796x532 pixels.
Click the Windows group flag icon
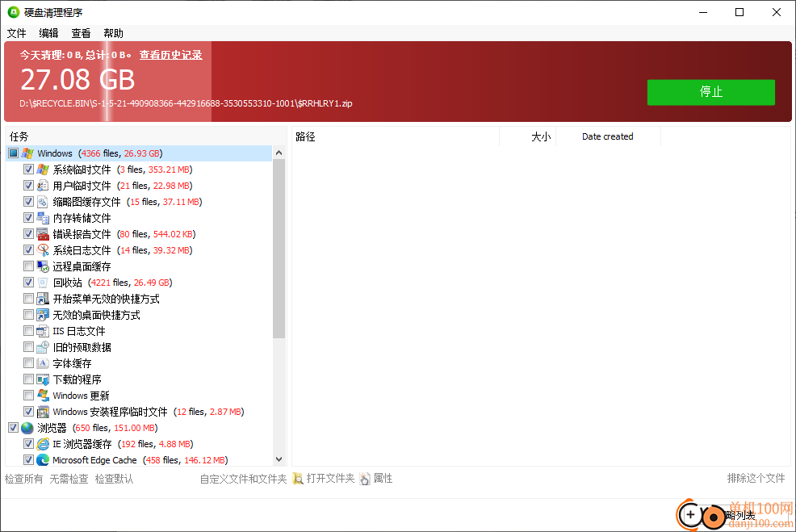[27, 153]
